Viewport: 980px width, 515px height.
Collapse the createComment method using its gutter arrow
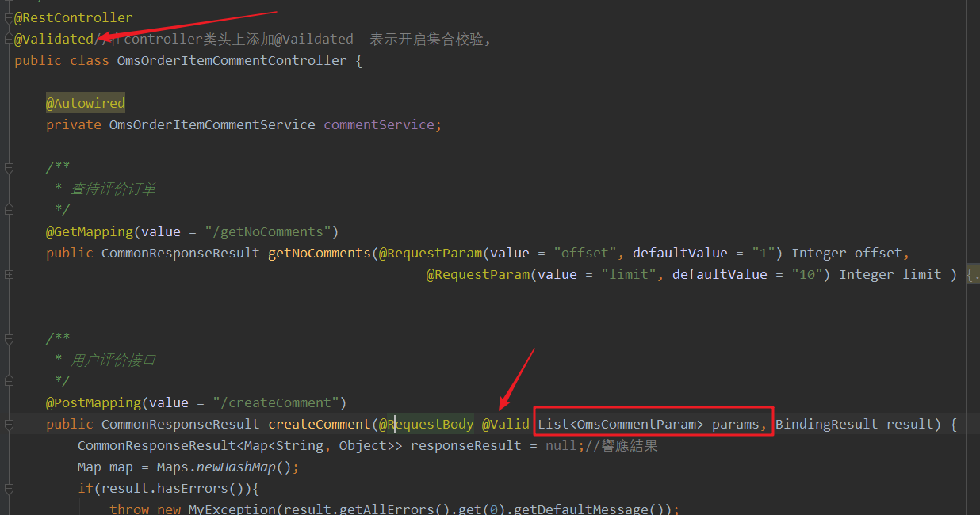coord(8,423)
